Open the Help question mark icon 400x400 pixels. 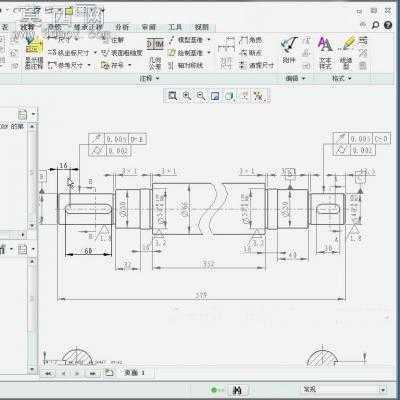(388, 25)
